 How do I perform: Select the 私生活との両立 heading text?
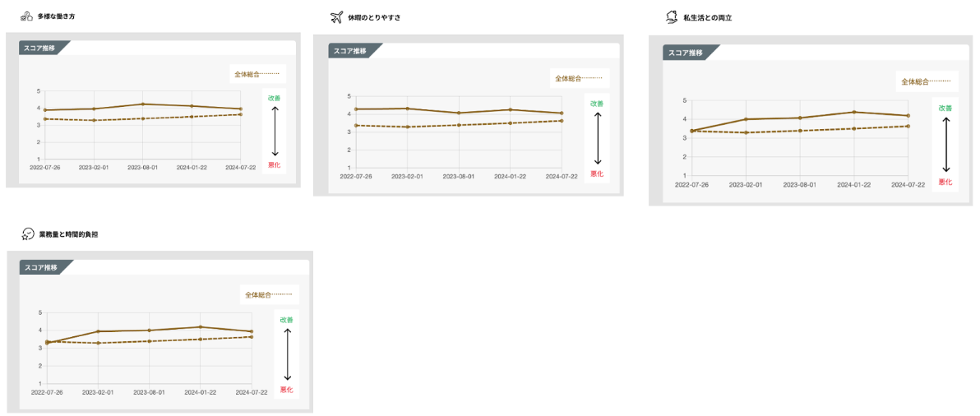click(x=708, y=18)
